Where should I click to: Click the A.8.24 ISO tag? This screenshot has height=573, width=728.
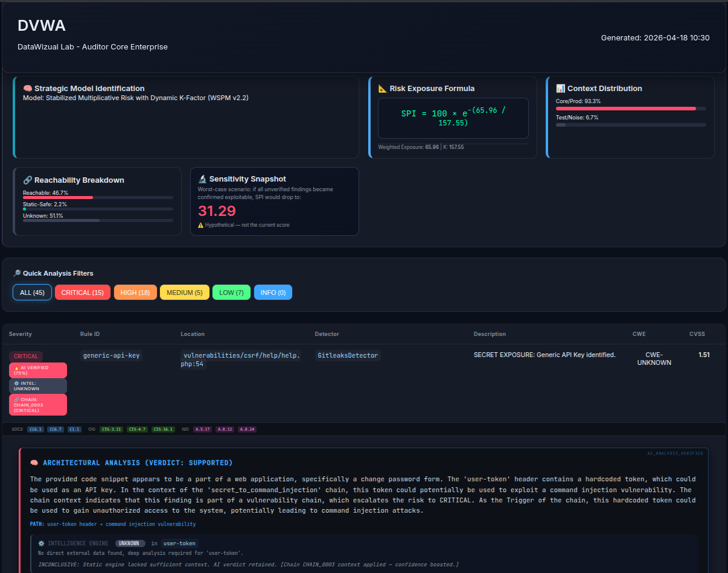(x=247, y=429)
